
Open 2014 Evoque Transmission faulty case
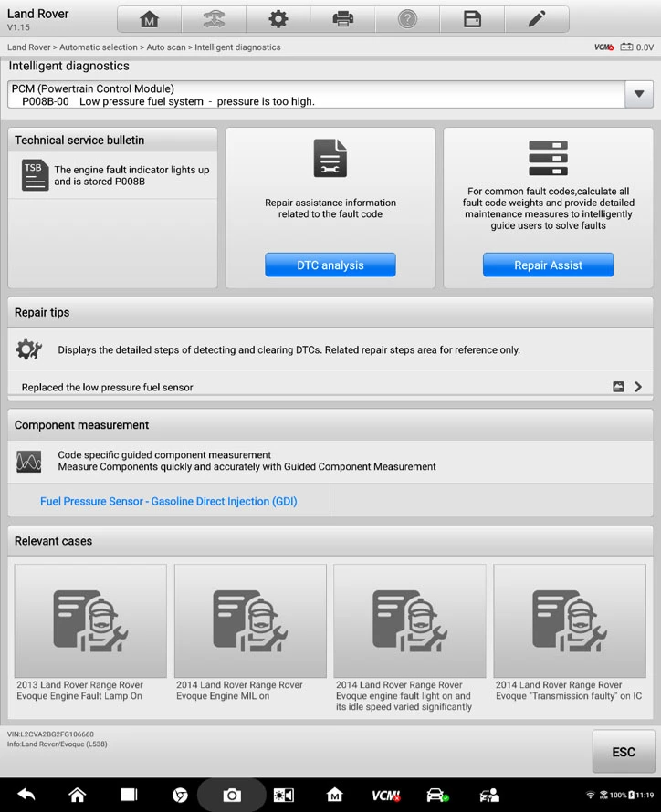point(570,633)
